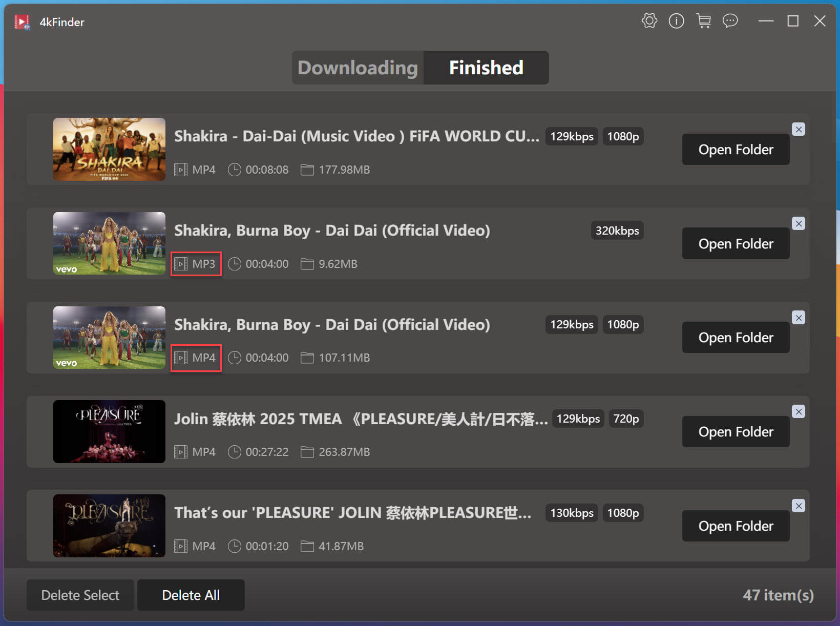
Task: Click format icon of the 107.11MB item
Action: pos(180,358)
